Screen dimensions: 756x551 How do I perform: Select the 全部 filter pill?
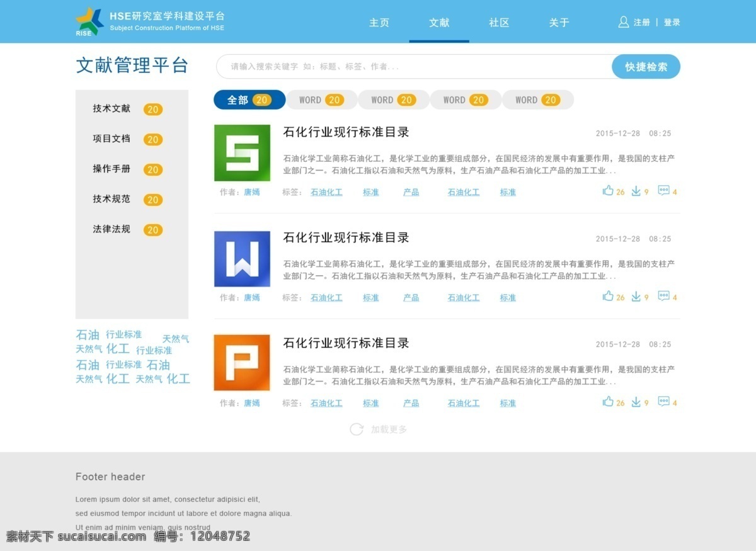(x=249, y=99)
